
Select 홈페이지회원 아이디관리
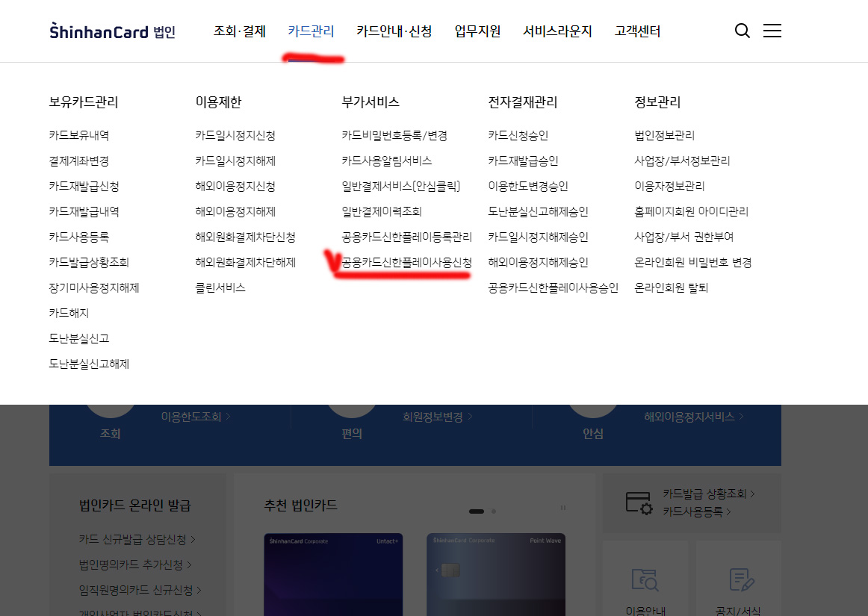pos(692,211)
